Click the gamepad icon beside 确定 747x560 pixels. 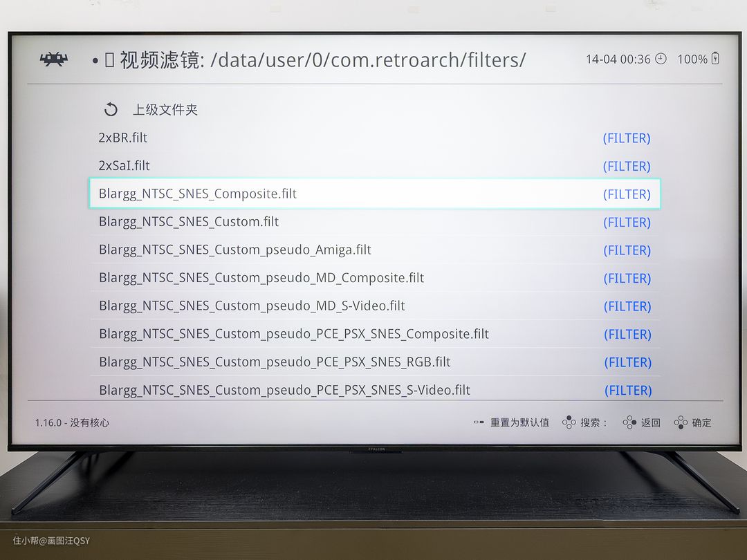coord(681,422)
